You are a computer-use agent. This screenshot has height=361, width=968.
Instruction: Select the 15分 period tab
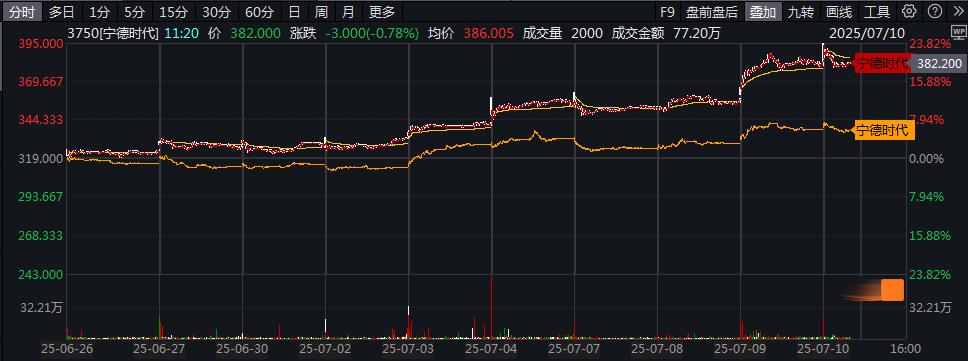click(x=173, y=11)
